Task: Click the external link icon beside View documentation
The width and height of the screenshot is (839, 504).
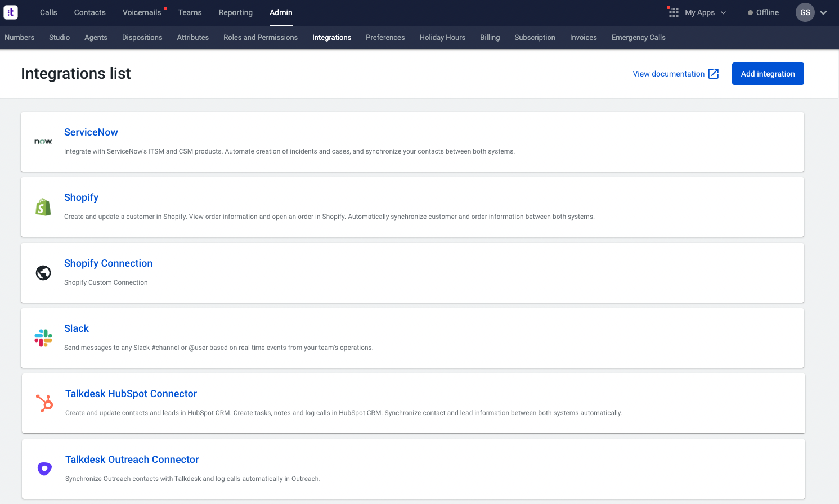Action: 714,74
